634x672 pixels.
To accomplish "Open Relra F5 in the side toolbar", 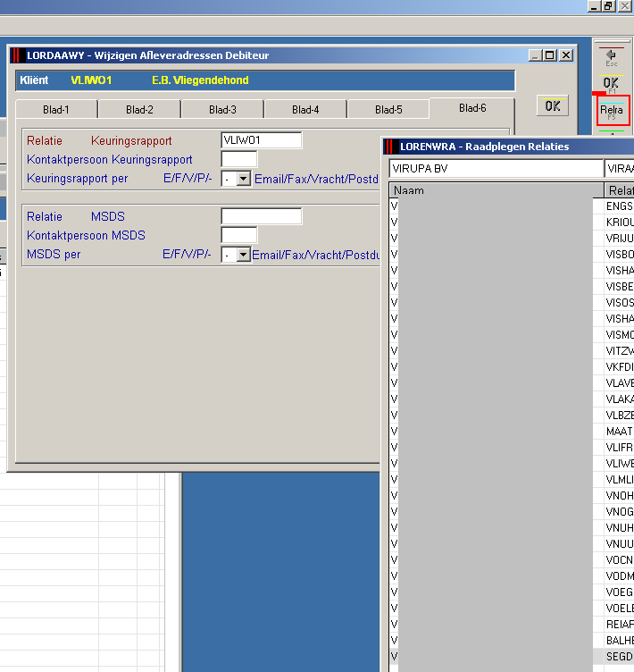I will 613,111.
